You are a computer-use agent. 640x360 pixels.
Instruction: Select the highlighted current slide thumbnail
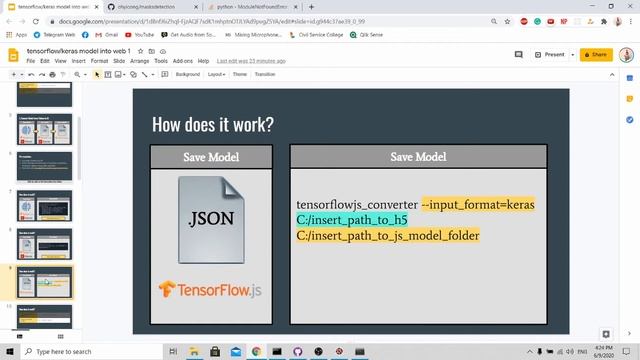click(44, 282)
